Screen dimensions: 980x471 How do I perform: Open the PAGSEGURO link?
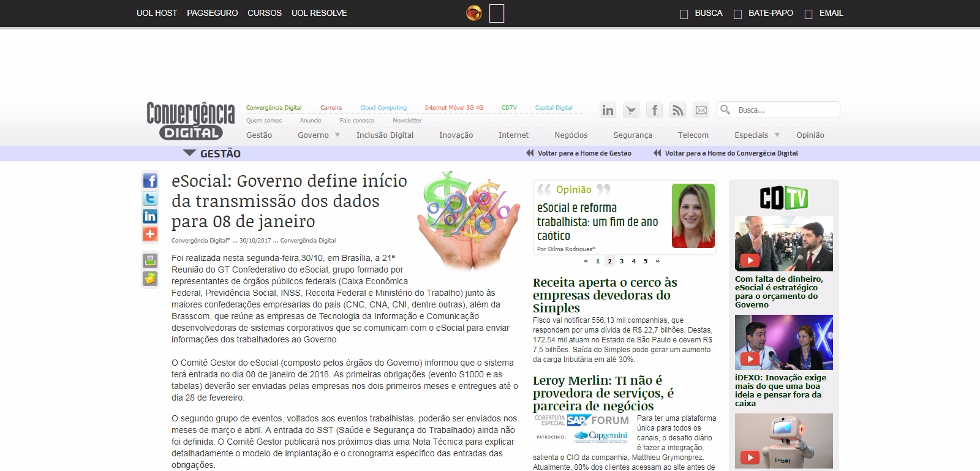pyautogui.click(x=213, y=13)
